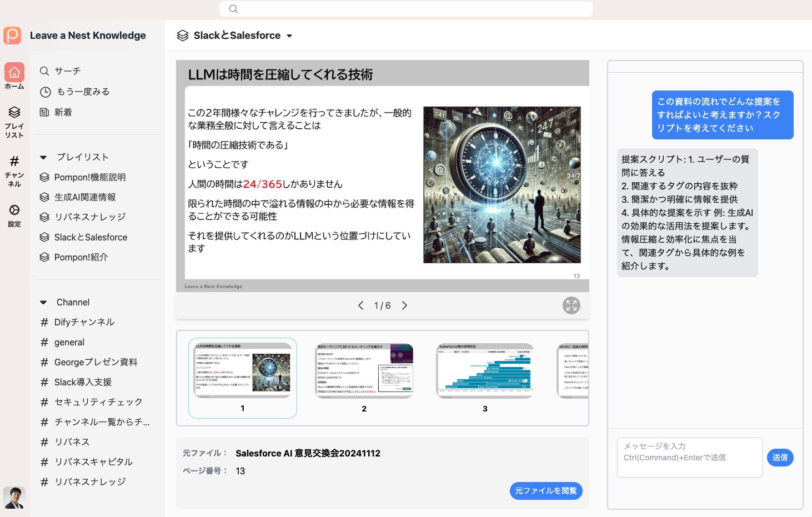
Task: Click the 送信 button
Action: point(780,458)
